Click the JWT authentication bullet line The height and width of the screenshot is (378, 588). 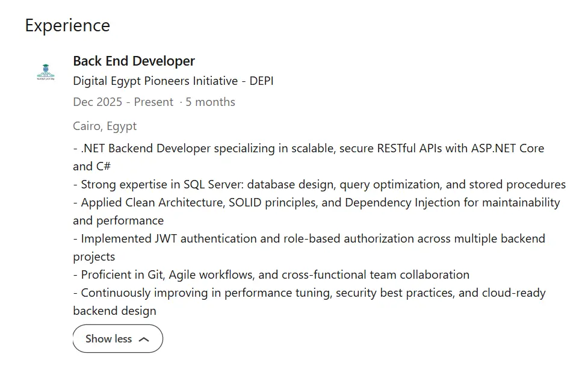coord(309,238)
